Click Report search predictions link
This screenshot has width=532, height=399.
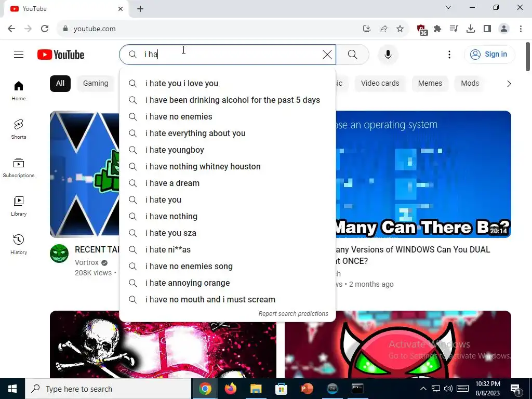point(293,314)
